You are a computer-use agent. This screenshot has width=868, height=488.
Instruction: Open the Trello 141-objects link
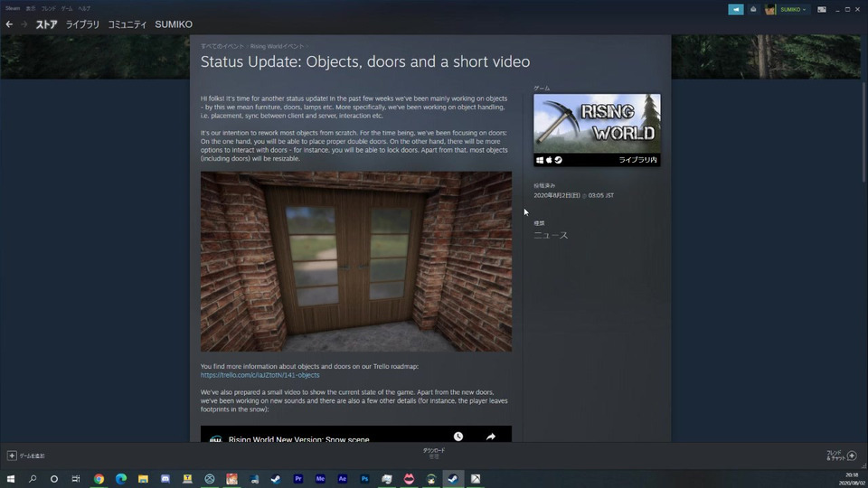pyautogui.click(x=259, y=375)
